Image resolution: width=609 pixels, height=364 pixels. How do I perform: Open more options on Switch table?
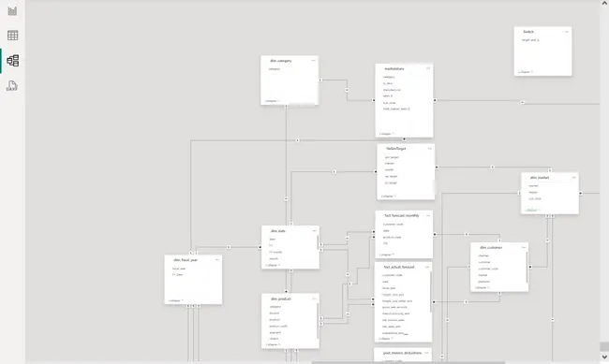pyautogui.click(x=567, y=32)
